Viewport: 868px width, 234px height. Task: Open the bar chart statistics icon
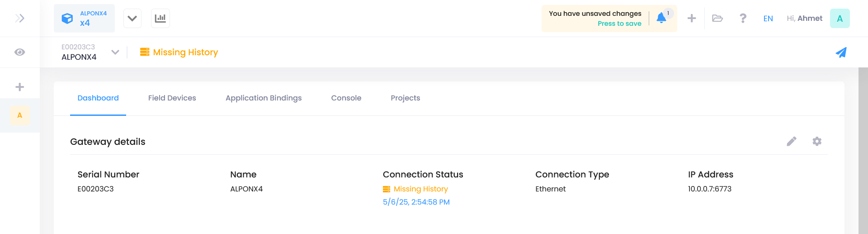[x=160, y=18]
